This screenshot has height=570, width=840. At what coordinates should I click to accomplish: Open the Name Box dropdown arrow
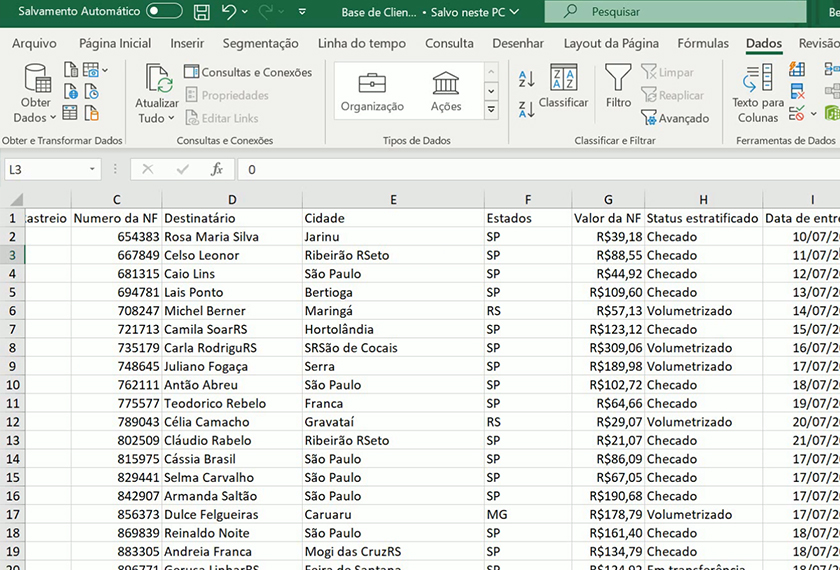[92, 170]
